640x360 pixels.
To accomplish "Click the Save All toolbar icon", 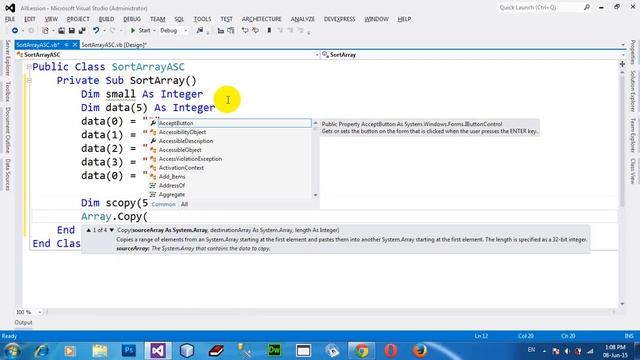I will 82,31.
